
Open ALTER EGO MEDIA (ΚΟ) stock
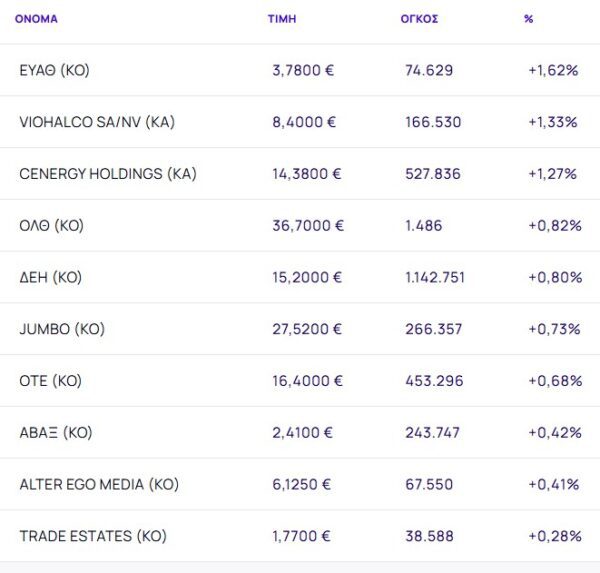99,485
